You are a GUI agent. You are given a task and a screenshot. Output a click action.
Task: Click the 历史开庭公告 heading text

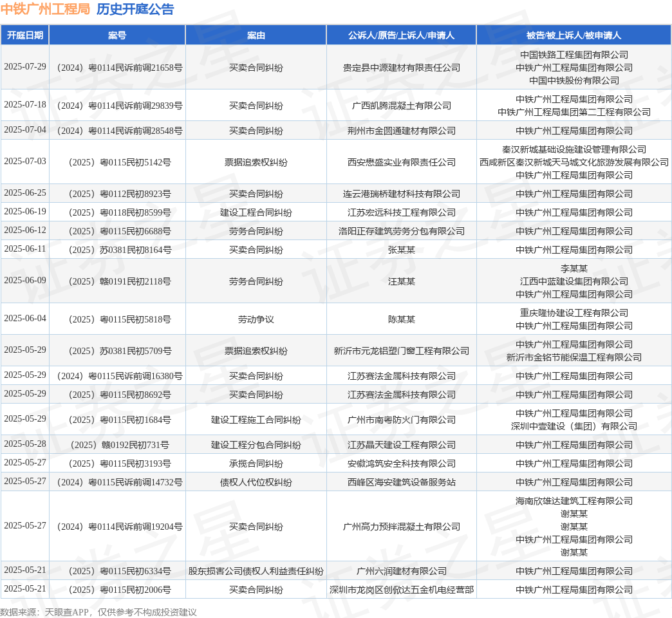135,9
